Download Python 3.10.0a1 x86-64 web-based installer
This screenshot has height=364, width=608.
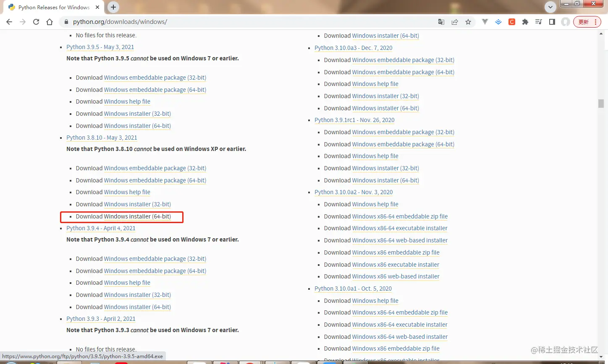click(400, 337)
